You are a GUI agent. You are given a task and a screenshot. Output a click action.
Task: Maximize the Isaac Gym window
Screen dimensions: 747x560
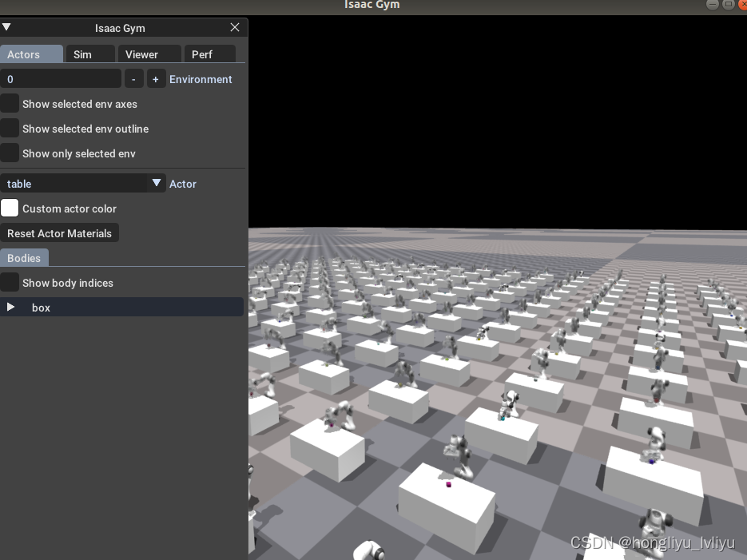(729, 4)
